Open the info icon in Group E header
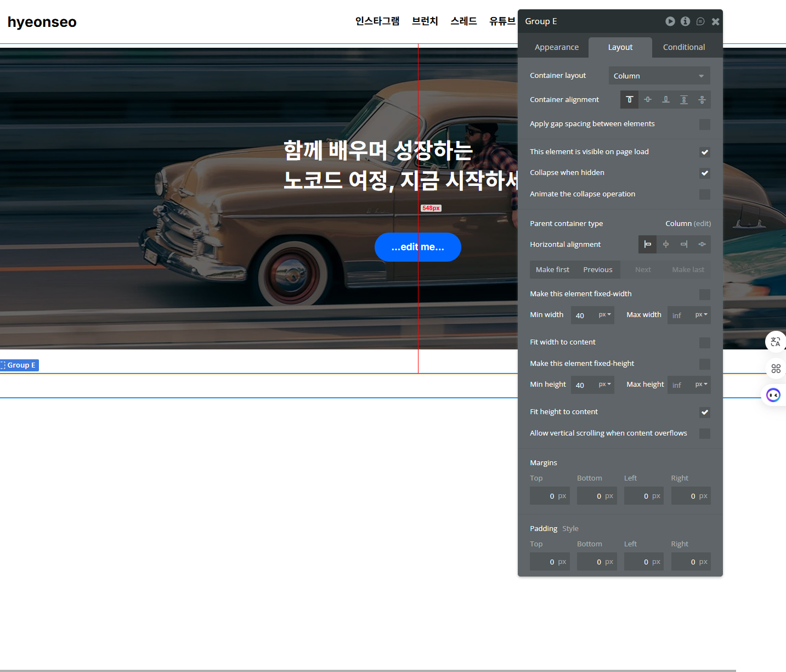The width and height of the screenshot is (786, 672). pyautogui.click(x=685, y=21)
